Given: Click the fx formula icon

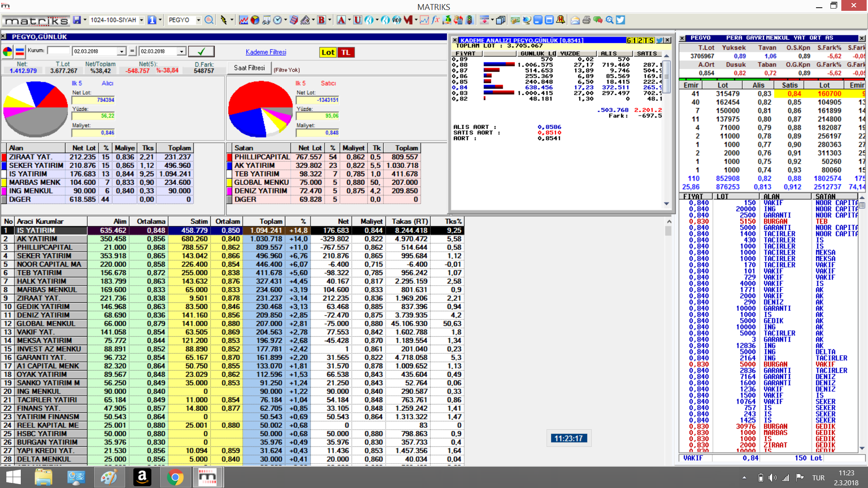Looking at the screenshot, I should click(435, 20).
